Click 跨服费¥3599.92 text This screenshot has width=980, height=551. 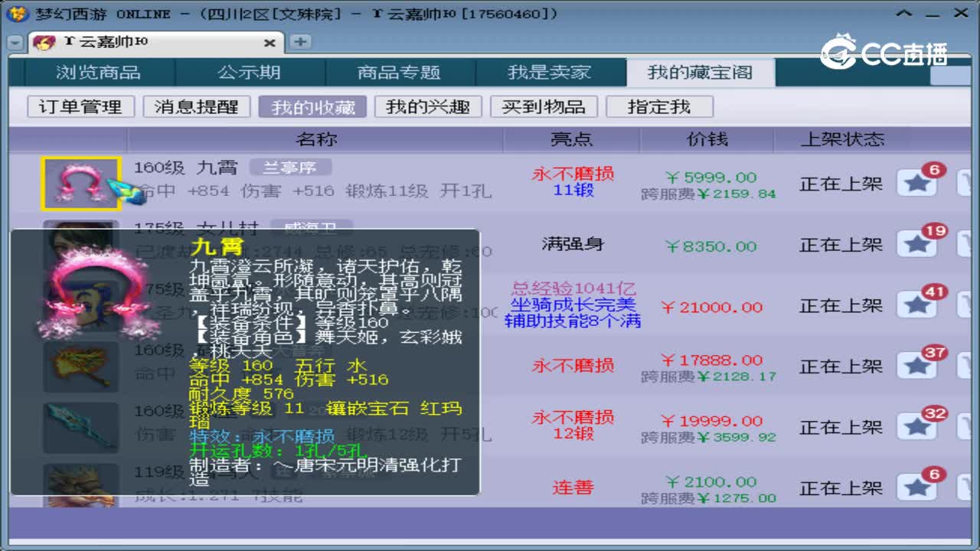708,438
